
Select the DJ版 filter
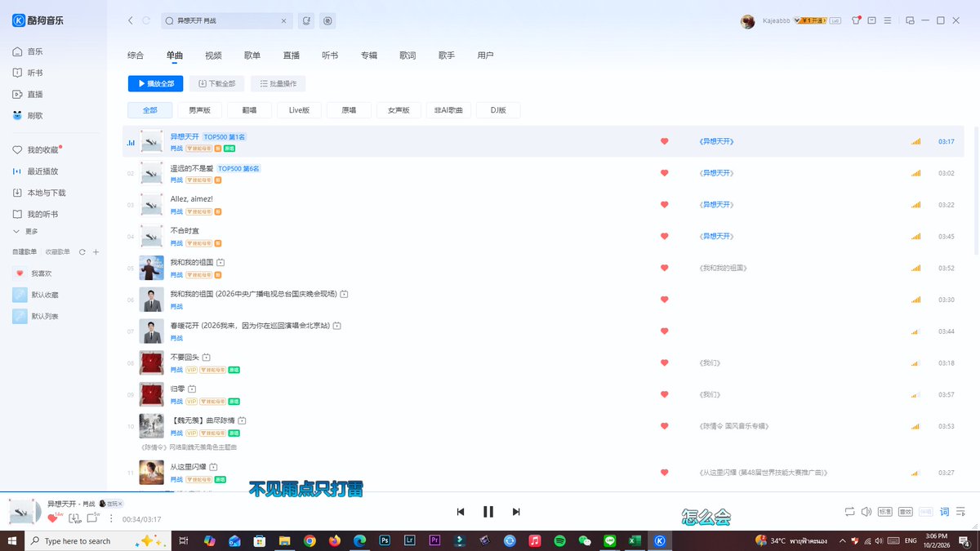[x=498, y=110]
